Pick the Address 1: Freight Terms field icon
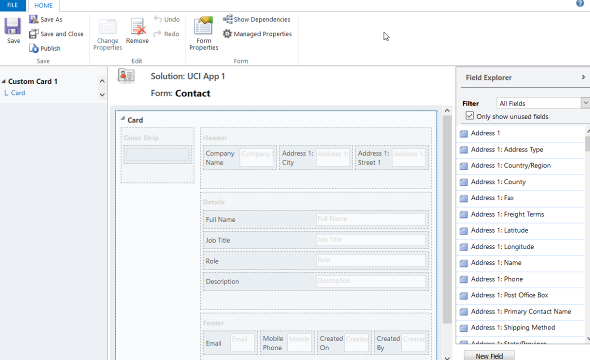The height and width of the screenshot is (360, 590). point(464,214)
